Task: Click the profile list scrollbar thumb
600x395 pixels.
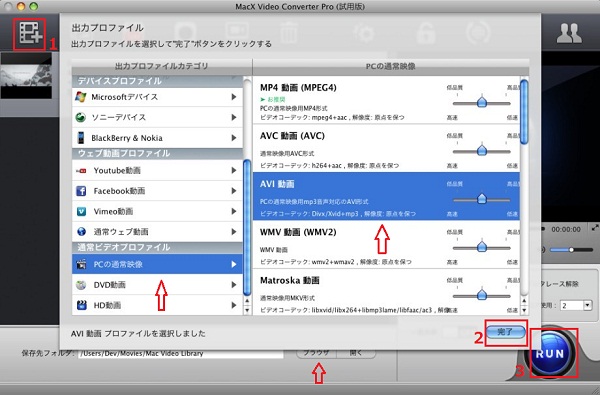Action: click(524, 112)
